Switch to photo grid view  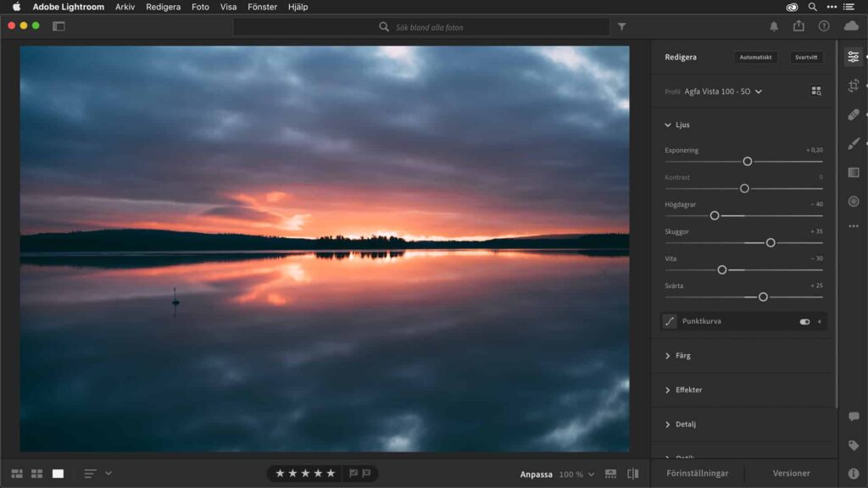(x=17, y=474)
